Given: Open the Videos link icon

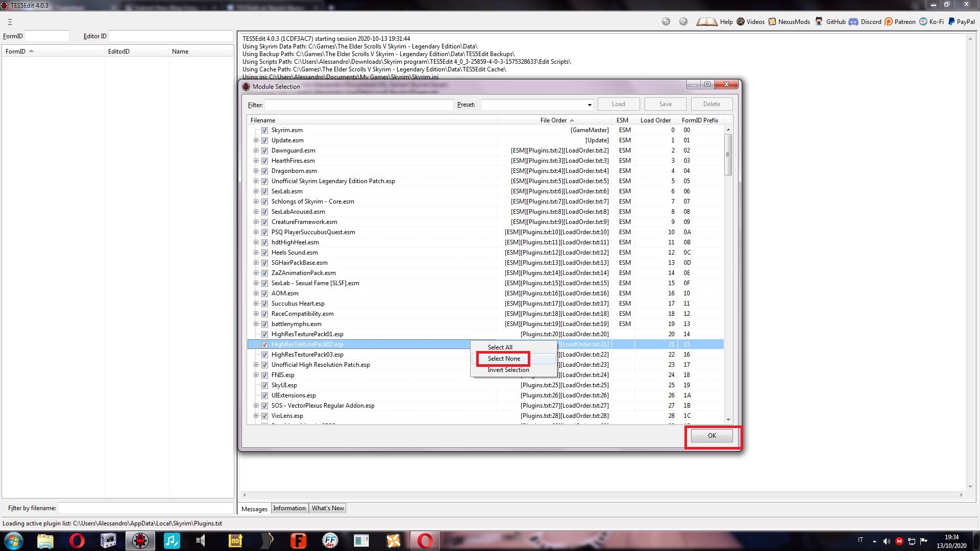Looking at the screenshot, I should coord(741,21).
